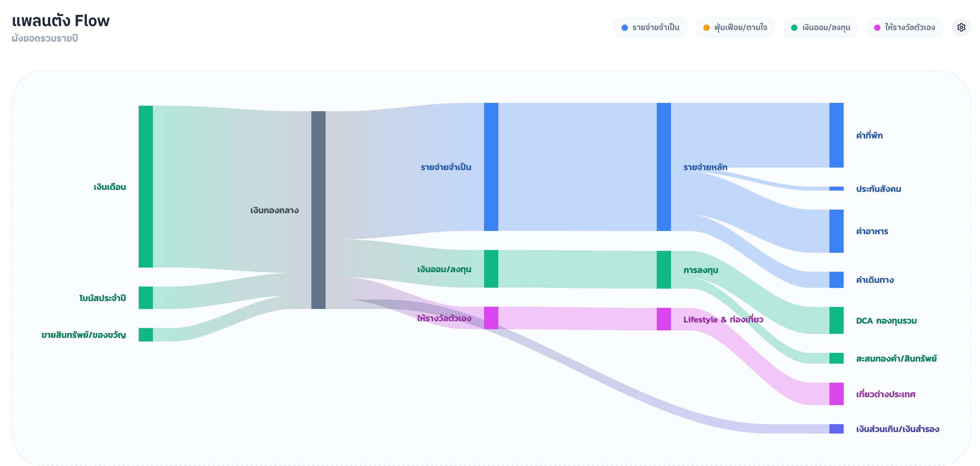Select the ผังยอดรวมรายปี subtitle
The width and height of the screenshot is (980, 466).
(45, 38)
